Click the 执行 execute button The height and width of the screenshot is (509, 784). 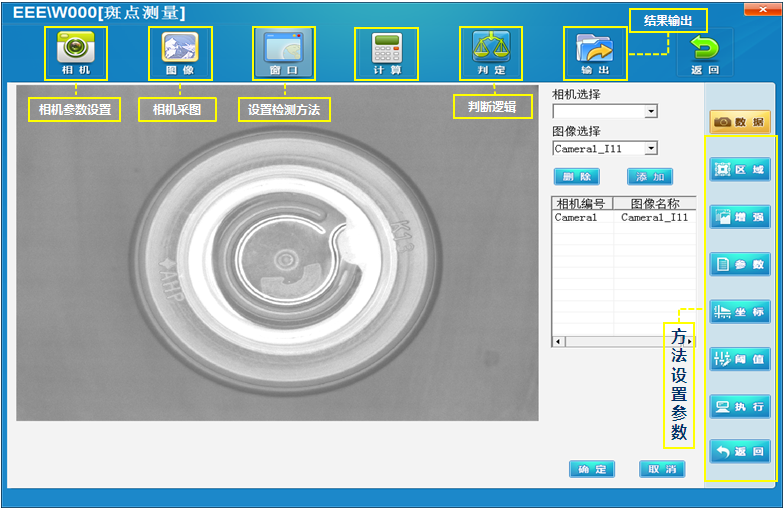point(740,406)
